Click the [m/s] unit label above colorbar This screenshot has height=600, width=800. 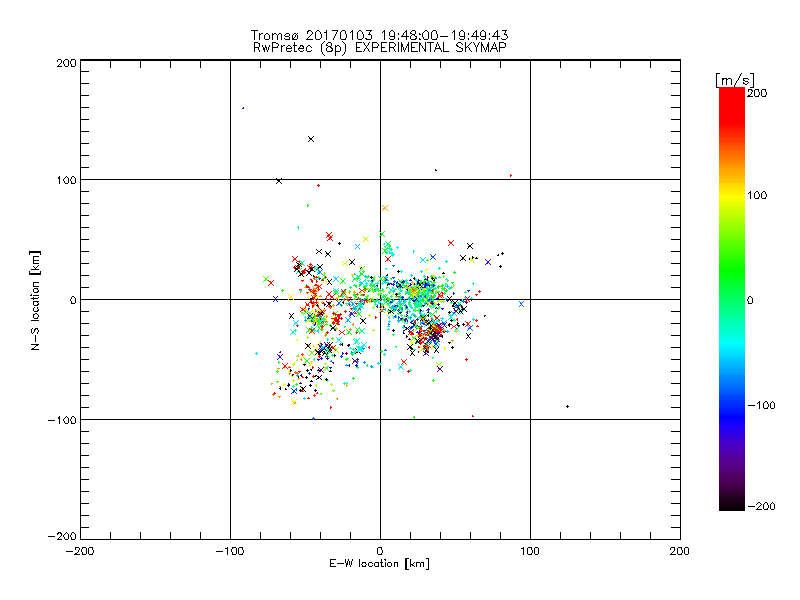tap(734, 80)
